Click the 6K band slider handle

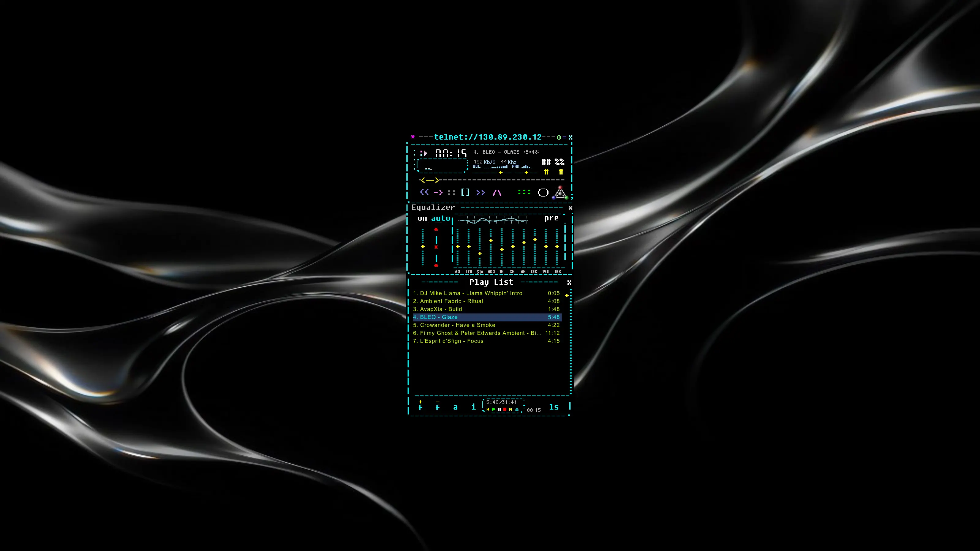[x=524, y=243]
